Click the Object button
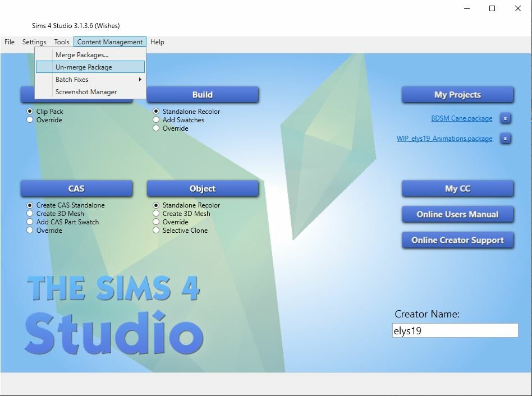532x396 pixels. pyautogui.click(x=203, y=188)
